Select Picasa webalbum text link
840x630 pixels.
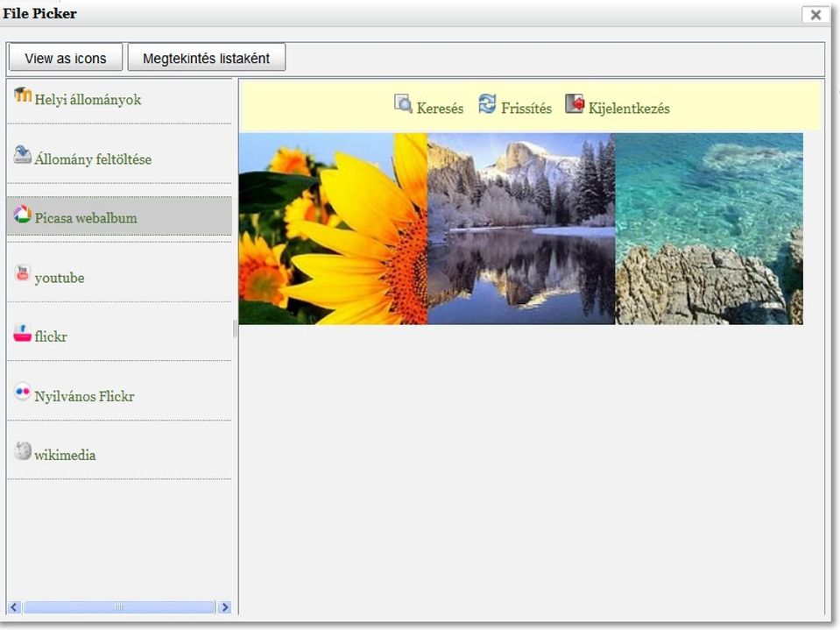(x=86, y=218)
